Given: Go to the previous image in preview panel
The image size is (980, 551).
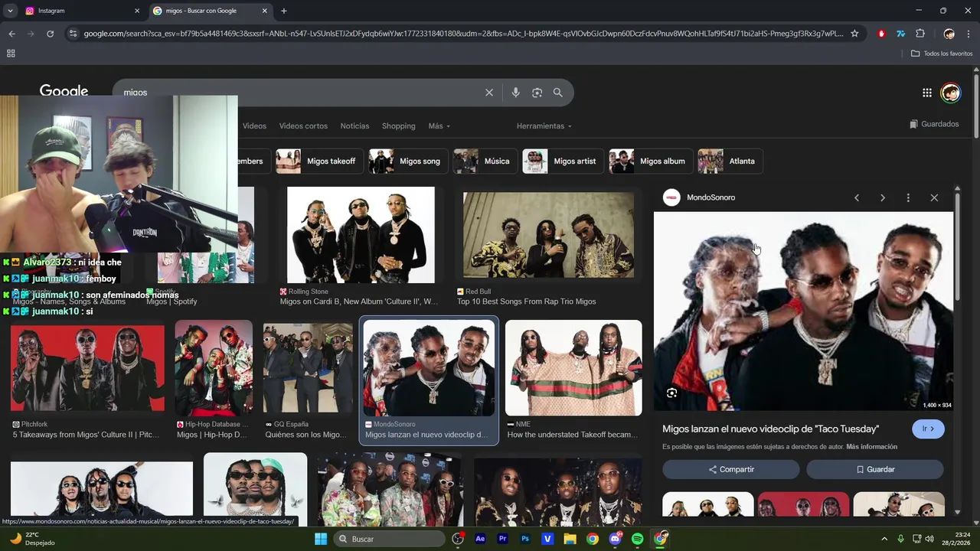Looking at the screenshot, I should tap(857, 197).
